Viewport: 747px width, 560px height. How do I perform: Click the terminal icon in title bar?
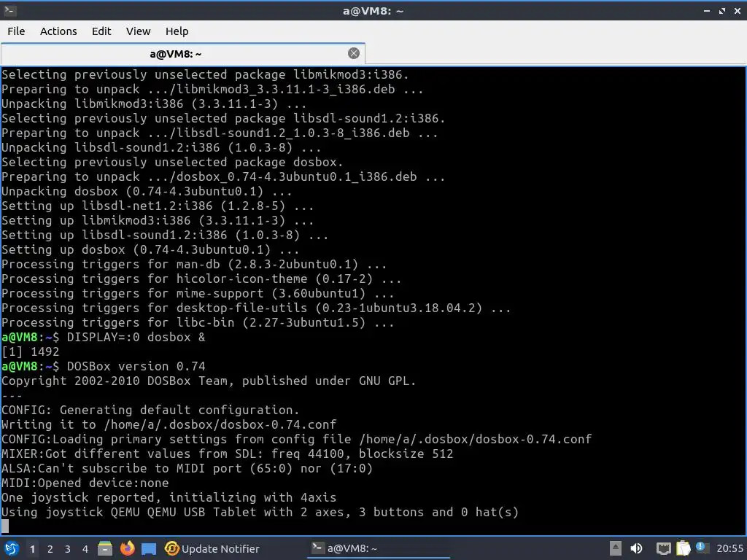[9, 10]
